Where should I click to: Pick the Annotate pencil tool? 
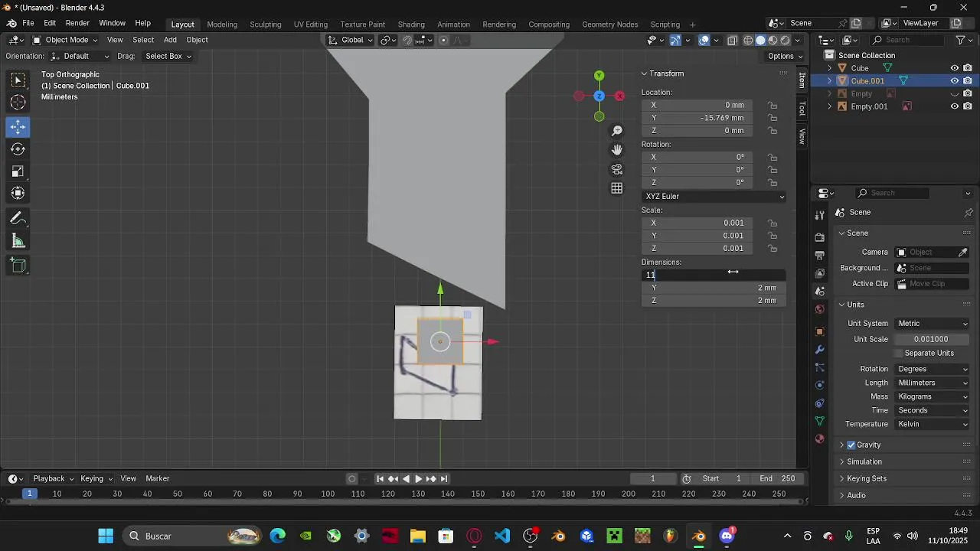click(x=18, y=219)
